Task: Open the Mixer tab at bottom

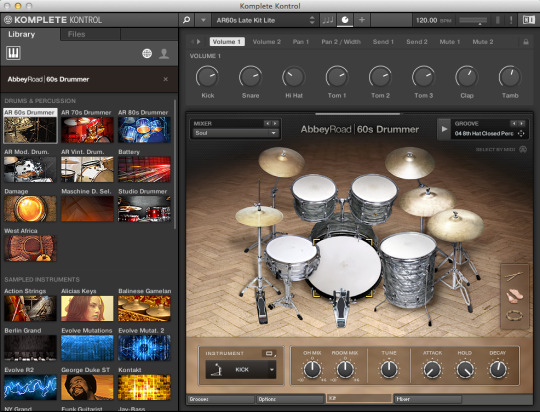Action: click(x=428, y=399)
